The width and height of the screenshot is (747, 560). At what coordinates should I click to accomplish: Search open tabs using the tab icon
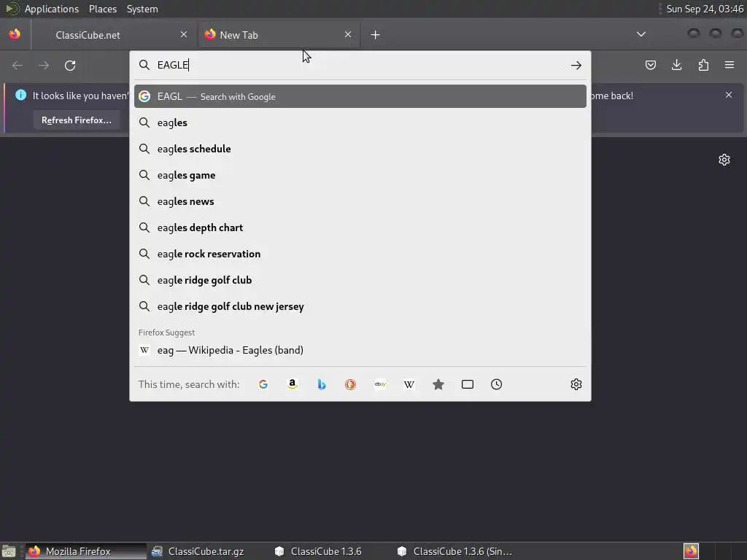click(x=468, y=384)
